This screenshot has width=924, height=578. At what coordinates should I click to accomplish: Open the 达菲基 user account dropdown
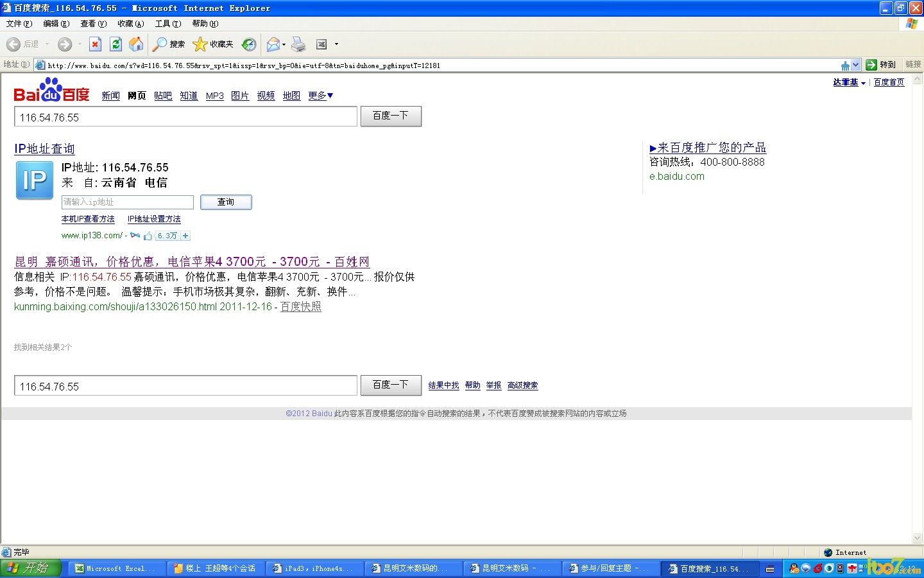point(849,82)
